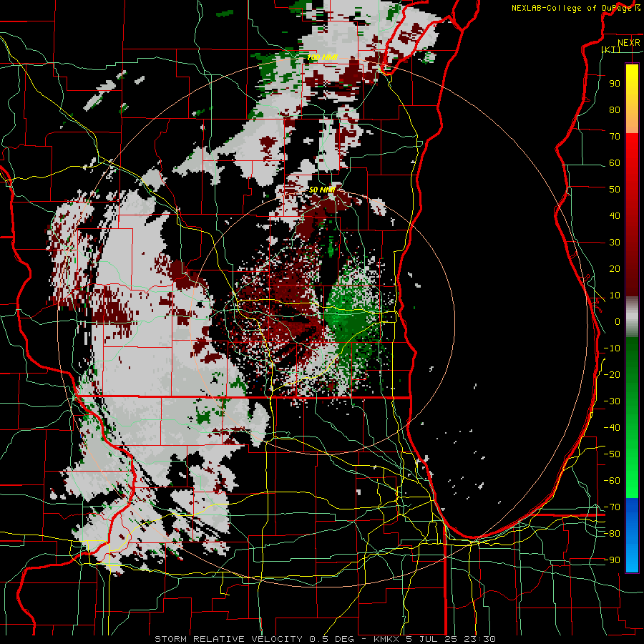Click the -90 legend value
The height and width of the screenshot is (644, 644).
click(612, 560)
